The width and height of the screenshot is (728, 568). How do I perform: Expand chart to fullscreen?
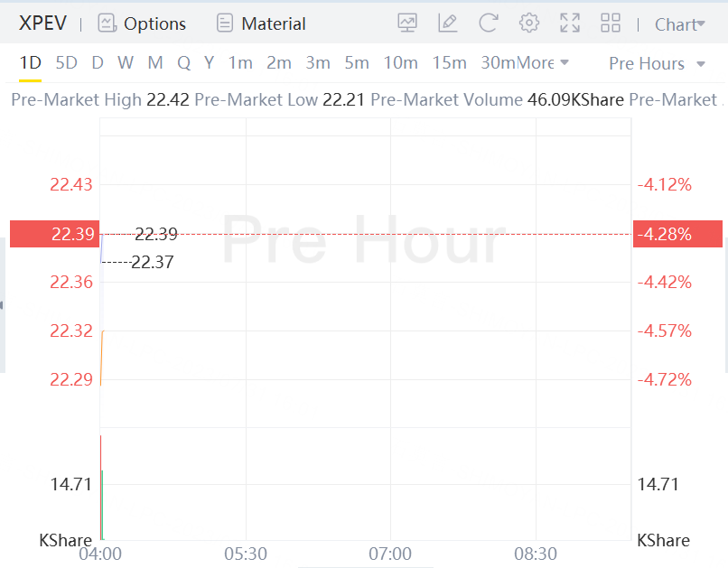point(570,23)
